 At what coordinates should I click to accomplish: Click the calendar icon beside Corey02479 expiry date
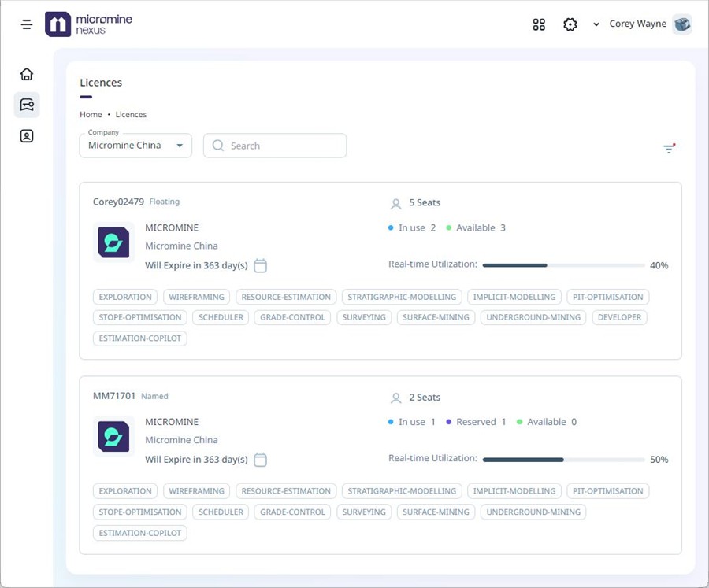(261, 266)
